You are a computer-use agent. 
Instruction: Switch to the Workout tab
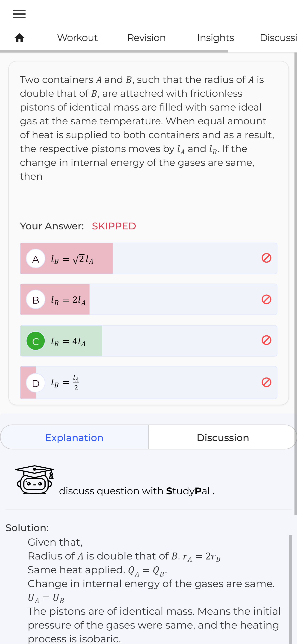pyautogui.click(x=77, y=38)
